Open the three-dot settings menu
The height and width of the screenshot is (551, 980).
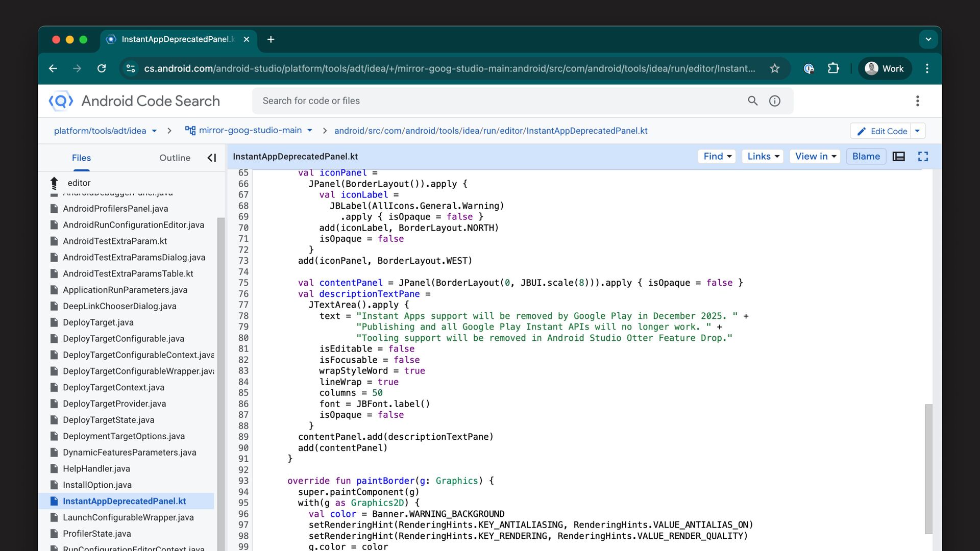(x=917, y=101)
